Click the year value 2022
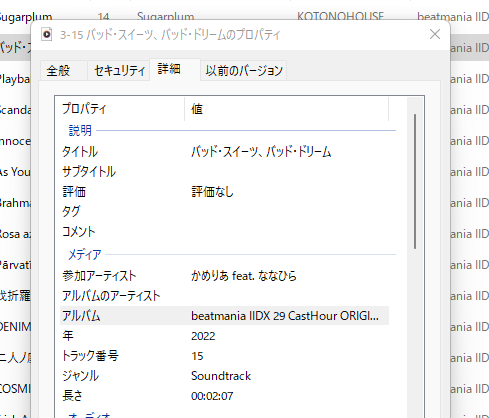 tap(203, 336)
